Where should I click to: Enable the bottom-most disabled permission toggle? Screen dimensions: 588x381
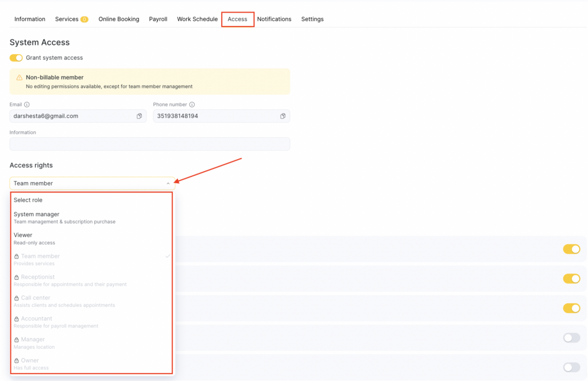click(x=571, y=367)
